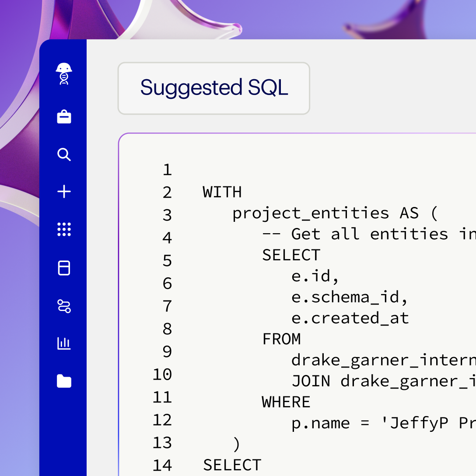Click the line starting JOIN drake_garner
476x476 pixels.
(384, 381)
